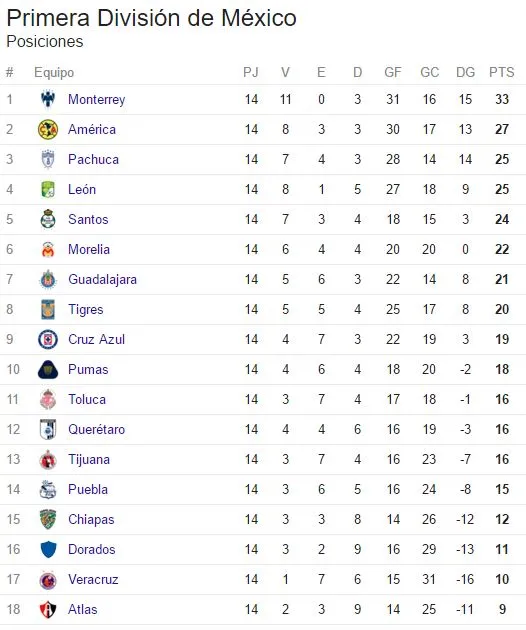Viewport: 526px width, 630px height.
Task: Click the Atlas red-black crest
Action: 48,610
